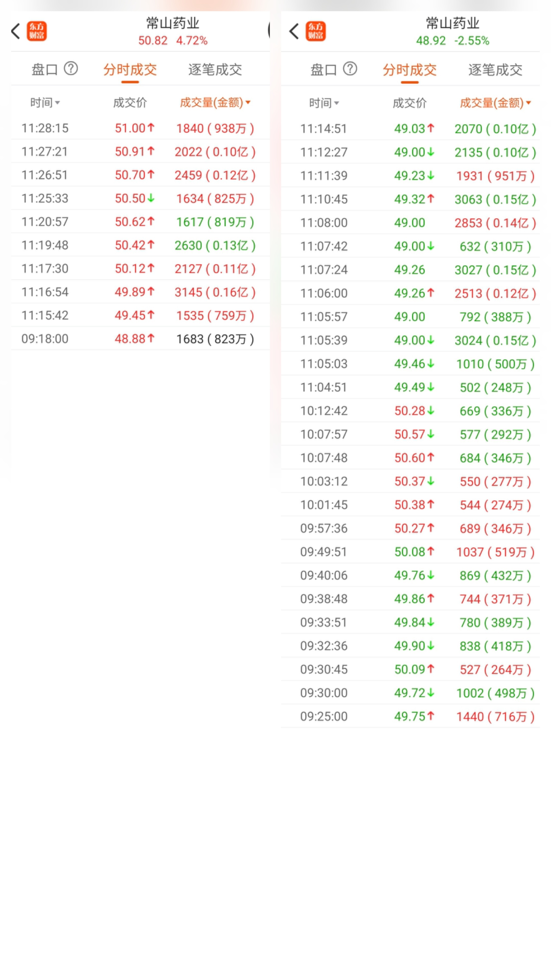The image size is (551, 980).
Task: Switch to 逐笔成交 tab in left panel
Action: point(215,70)
